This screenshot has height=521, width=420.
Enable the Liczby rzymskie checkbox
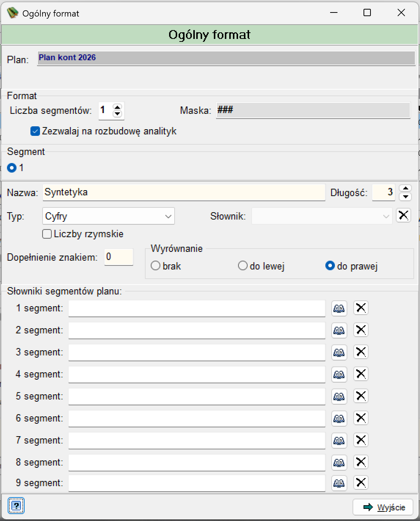[47, 234]
